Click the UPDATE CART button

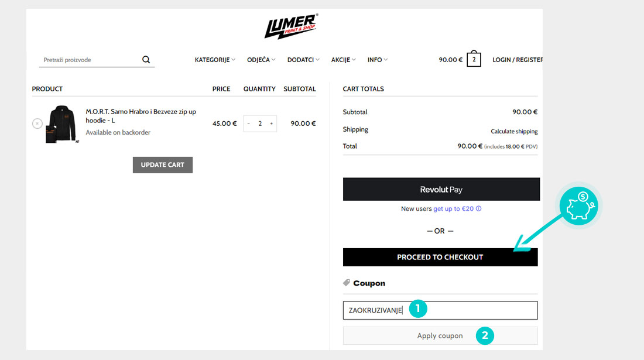(163, 164)
